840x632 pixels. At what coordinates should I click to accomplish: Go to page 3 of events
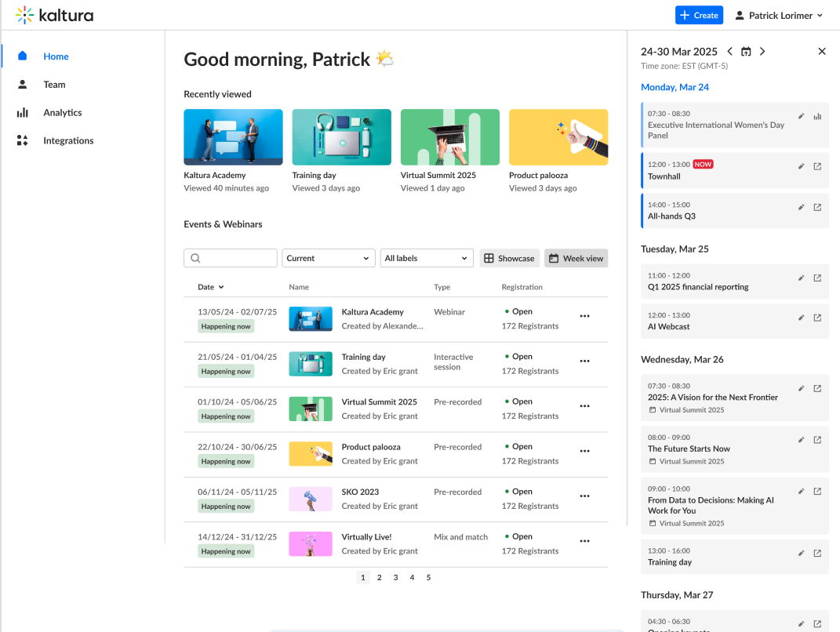click(395, 577)
